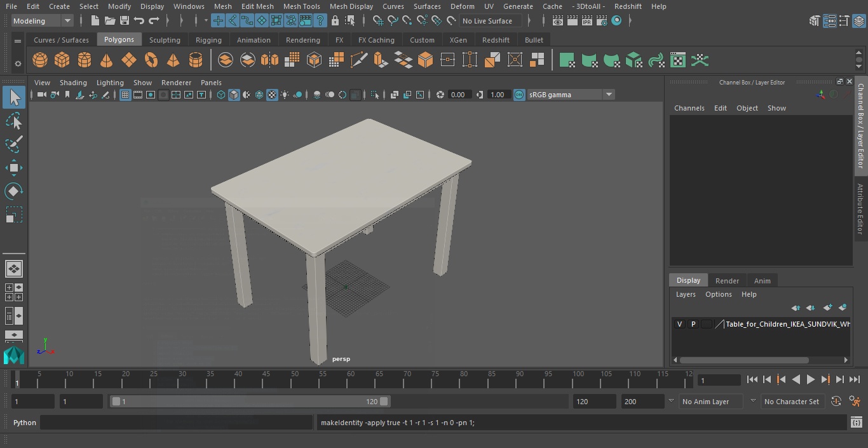Click the new scene file icon
Screen dimensions: 868x448
(x=95, y=21)
